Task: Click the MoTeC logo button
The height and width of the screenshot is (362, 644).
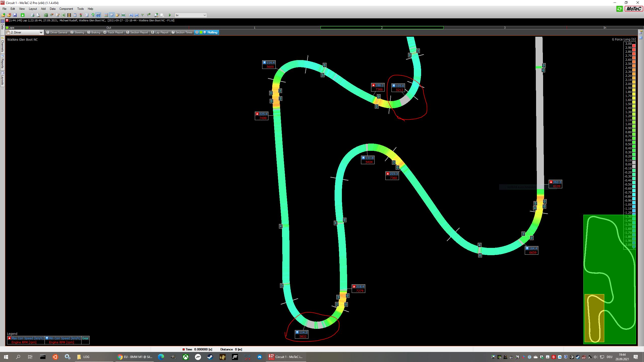Action: 633,9
